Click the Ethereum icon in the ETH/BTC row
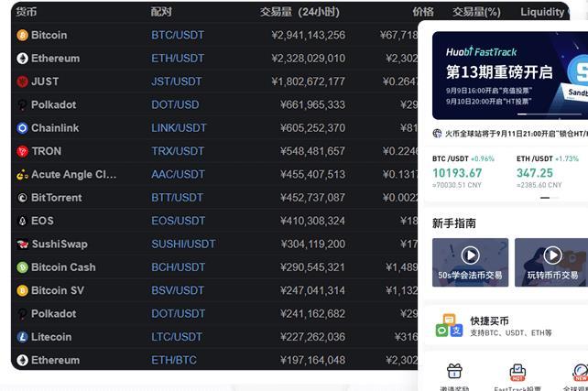This screenshot has width=588, height=391. (23, 360)
